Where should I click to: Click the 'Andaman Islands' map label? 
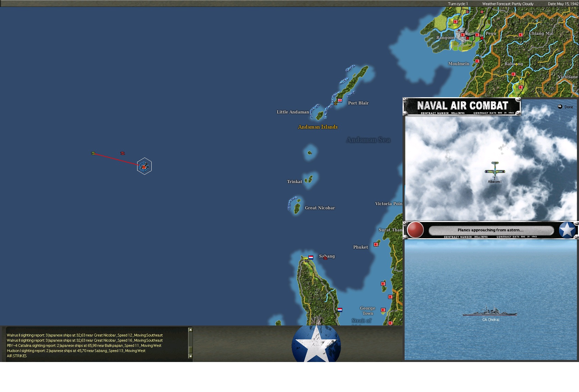318,127
